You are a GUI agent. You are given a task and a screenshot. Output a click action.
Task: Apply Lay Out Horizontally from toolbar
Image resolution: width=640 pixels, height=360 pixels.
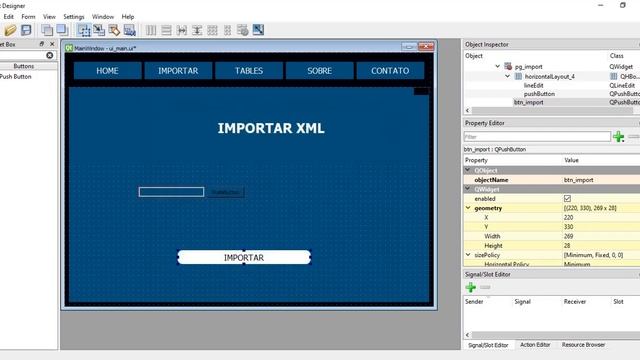(x=151, y=30)
